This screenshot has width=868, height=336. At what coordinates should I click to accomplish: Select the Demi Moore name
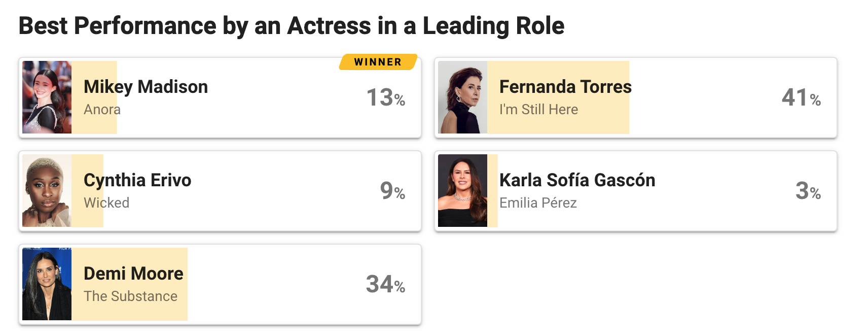point(133,274)
